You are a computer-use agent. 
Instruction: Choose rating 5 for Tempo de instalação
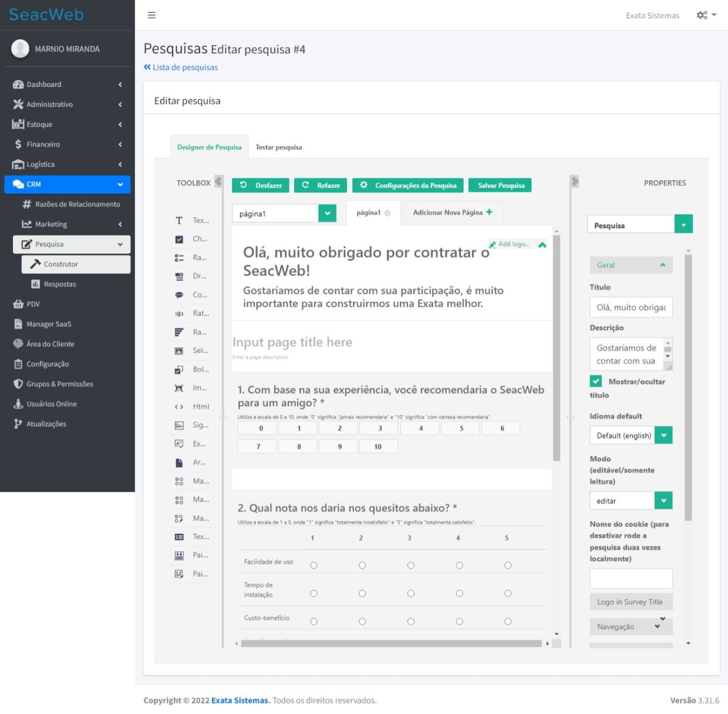click(x=508, y=594)
